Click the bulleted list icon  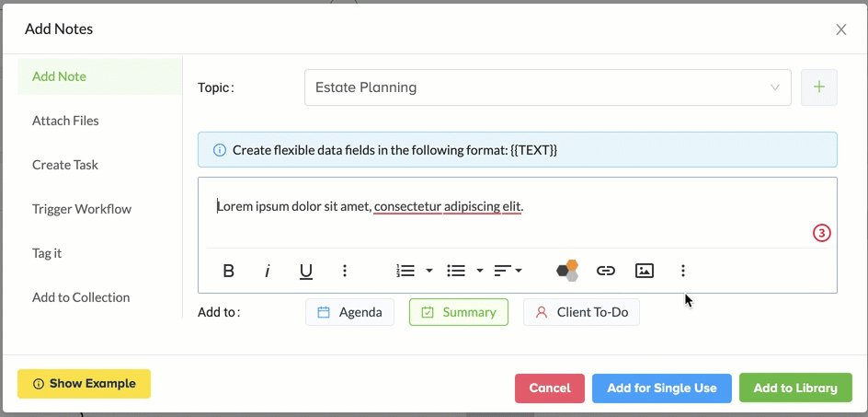tap(456, 271)
